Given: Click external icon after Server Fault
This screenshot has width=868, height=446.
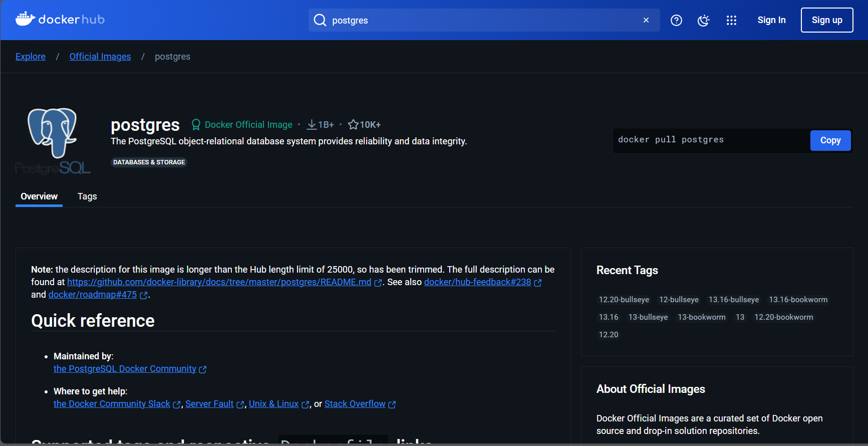Looking at the screenshot, I should click(x=240, y=404).
